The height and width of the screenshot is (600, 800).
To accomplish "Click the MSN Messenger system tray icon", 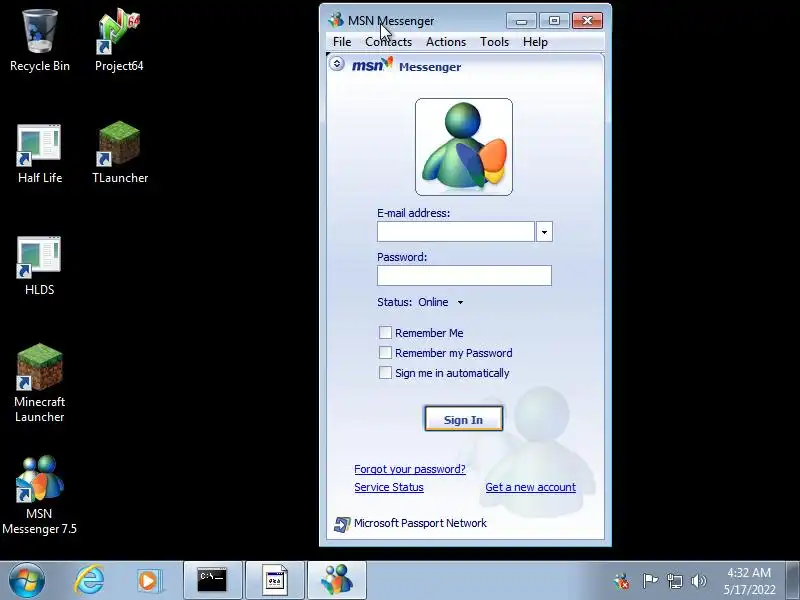I will 621,581.
